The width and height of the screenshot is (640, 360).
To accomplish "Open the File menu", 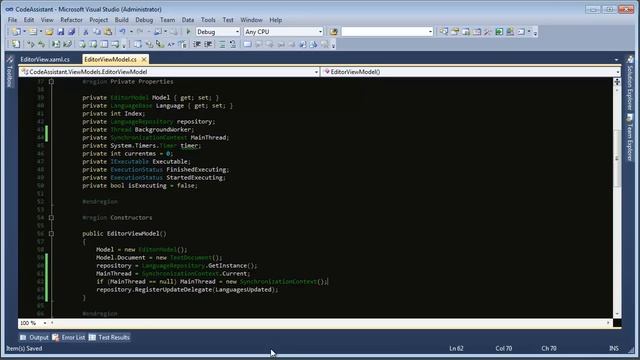I will tap(12, 20).
